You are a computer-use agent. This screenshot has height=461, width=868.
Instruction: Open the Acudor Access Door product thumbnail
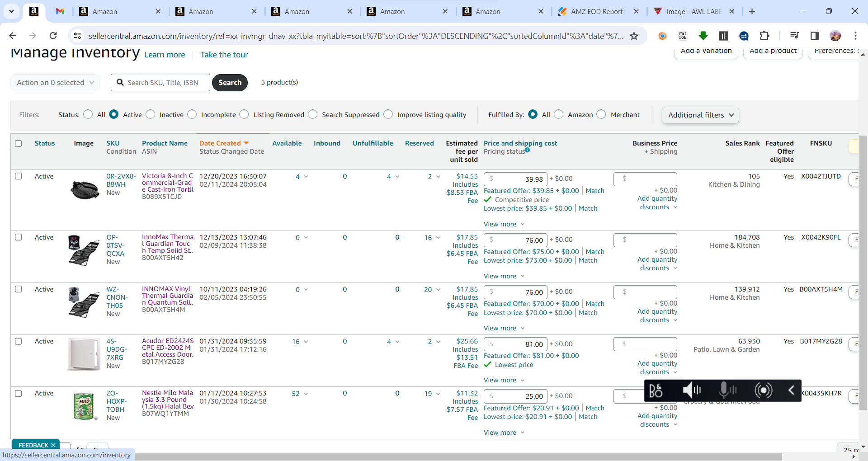click(x=84, y=354)
